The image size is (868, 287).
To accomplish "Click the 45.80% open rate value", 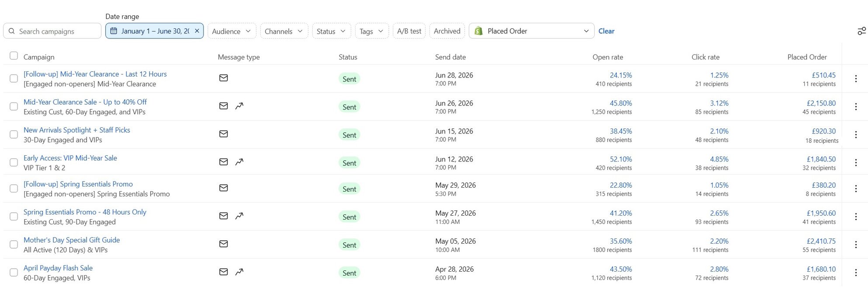I will 621,103.
